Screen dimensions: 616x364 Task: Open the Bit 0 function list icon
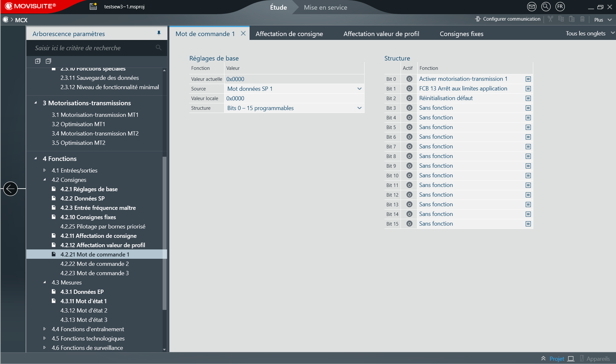528,79
